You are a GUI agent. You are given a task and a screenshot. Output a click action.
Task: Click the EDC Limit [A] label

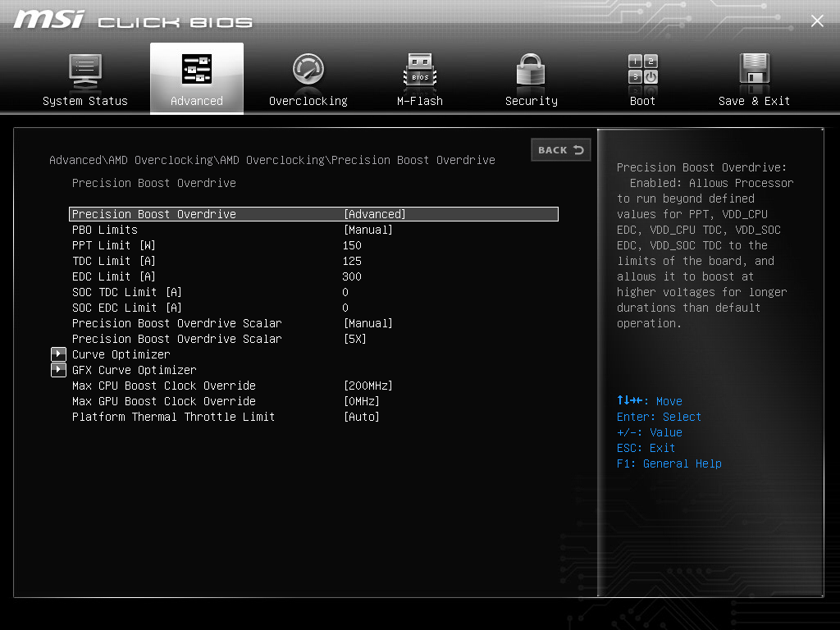tap(113, 276)
